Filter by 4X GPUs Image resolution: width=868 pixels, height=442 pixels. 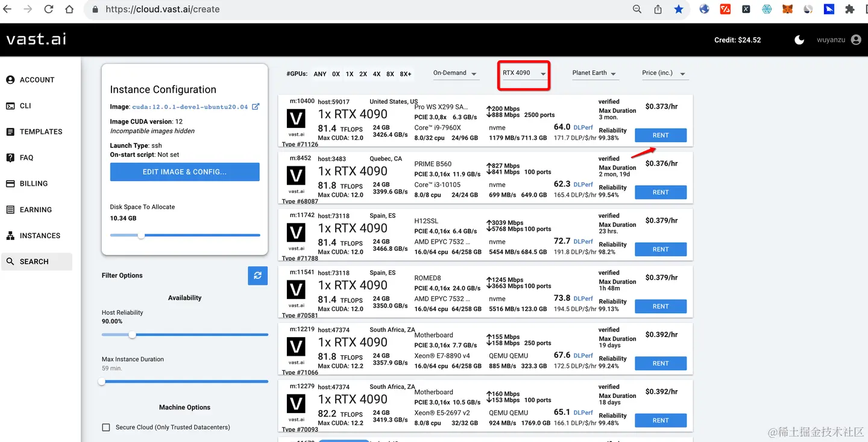[377, 74]
